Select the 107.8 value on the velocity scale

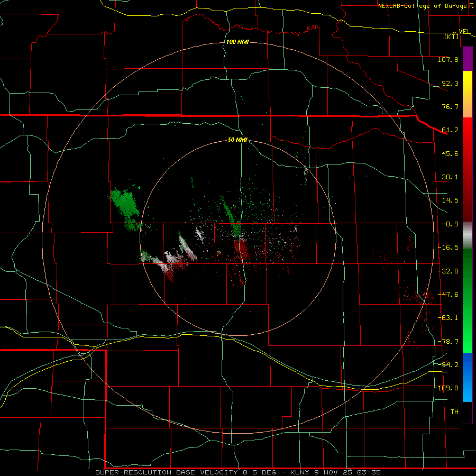click(x=448, y=59)
